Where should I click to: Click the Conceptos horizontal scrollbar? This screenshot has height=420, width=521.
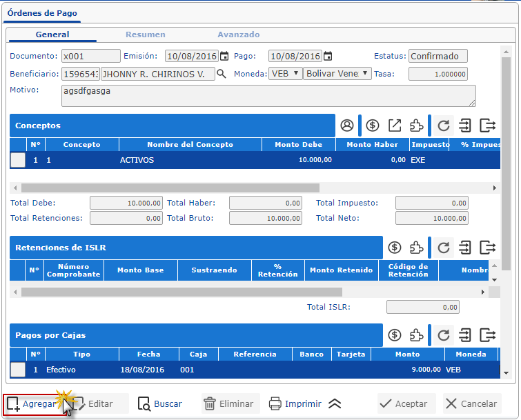pos(170,188)
